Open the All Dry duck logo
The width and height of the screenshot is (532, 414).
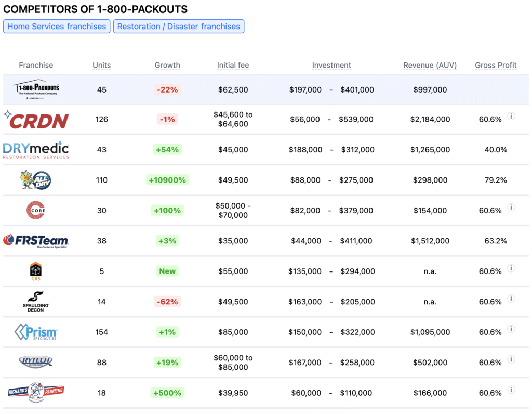click(x=36, y=180)
